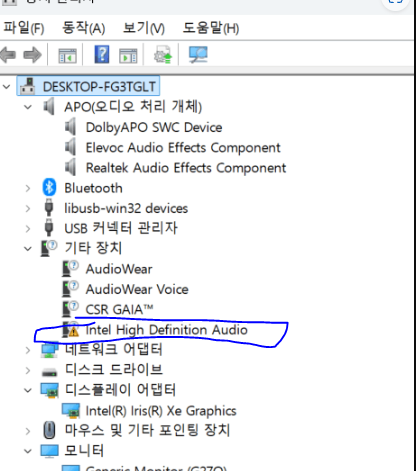Click the speaker icon beside APO category
This screenshot has width=416, height=471.
point(49,107)
